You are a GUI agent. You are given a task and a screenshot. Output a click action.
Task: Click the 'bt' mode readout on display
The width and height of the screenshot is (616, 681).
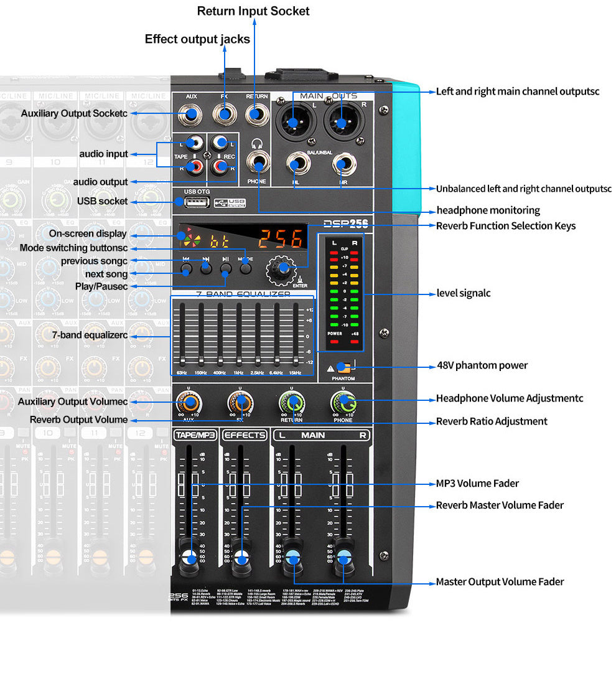[219, 241]
